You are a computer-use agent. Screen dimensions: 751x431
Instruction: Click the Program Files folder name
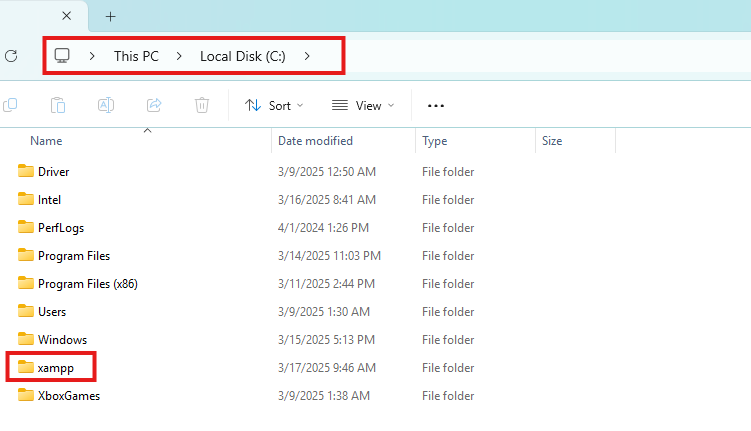click(x=74, y=256)
